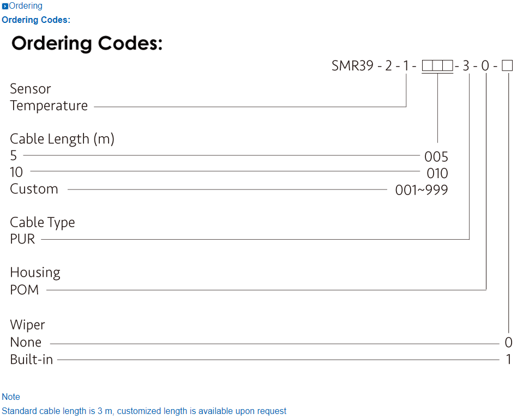The image size is (517, 420).
Task: Open the Ordering link
Action: 26,6
